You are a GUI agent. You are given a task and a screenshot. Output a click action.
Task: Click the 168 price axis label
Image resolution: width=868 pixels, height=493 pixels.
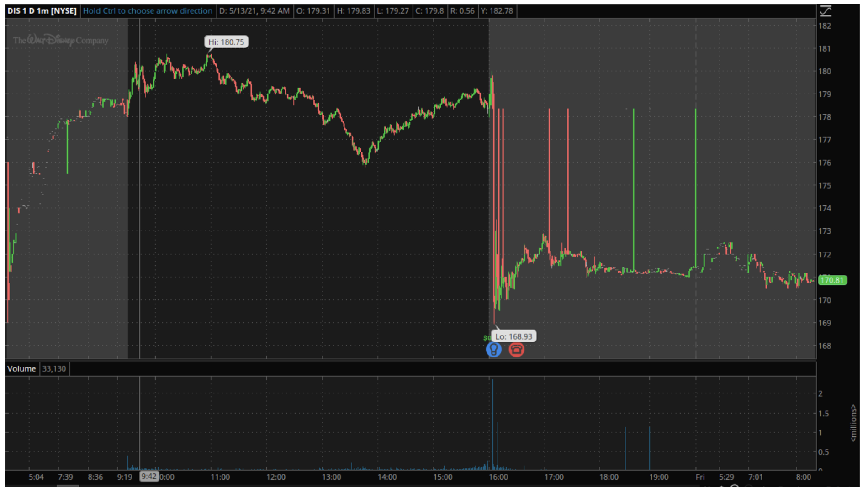click(825, 346)
